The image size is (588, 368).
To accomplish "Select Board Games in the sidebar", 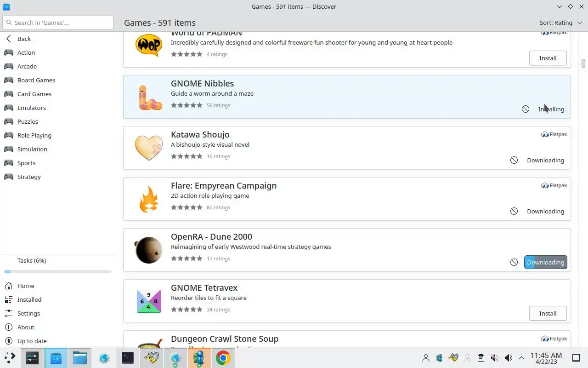I will pos(58,80).
